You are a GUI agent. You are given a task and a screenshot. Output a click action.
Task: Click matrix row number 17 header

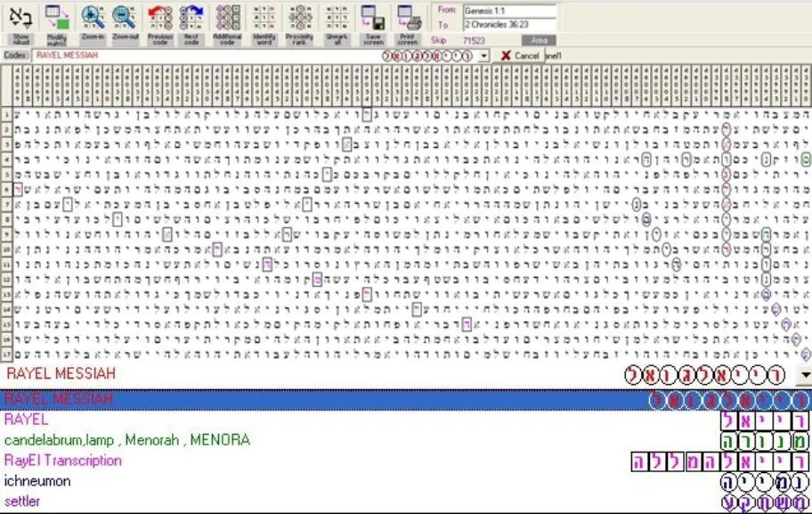tap(6, 355)
